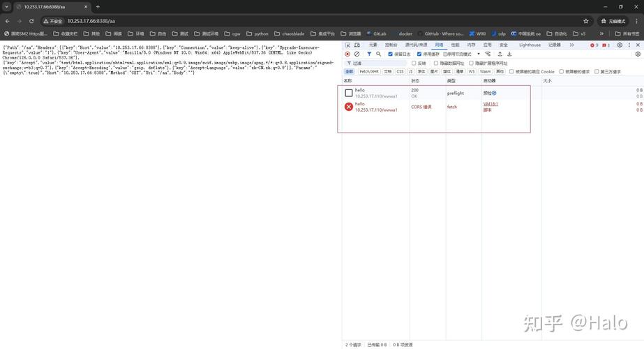The width and height of the screenshot is (644, 349).
Task: Filter requests by Wasm
Action: coord(486,71)
